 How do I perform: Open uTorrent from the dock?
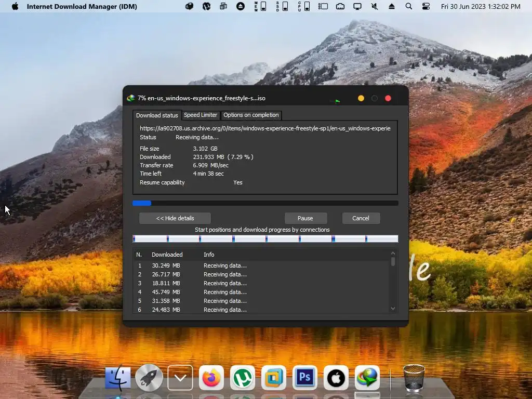[x=242, y=378]
